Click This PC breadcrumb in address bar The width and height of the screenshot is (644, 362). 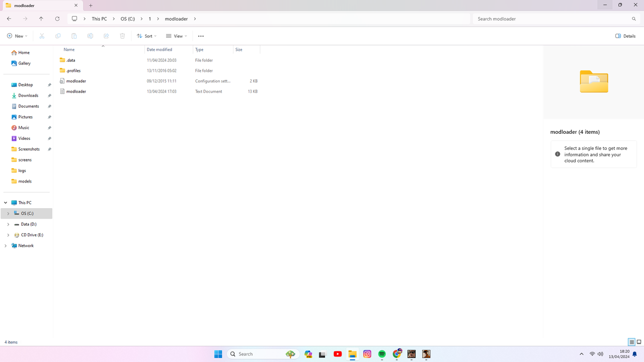tap(99, 19)
